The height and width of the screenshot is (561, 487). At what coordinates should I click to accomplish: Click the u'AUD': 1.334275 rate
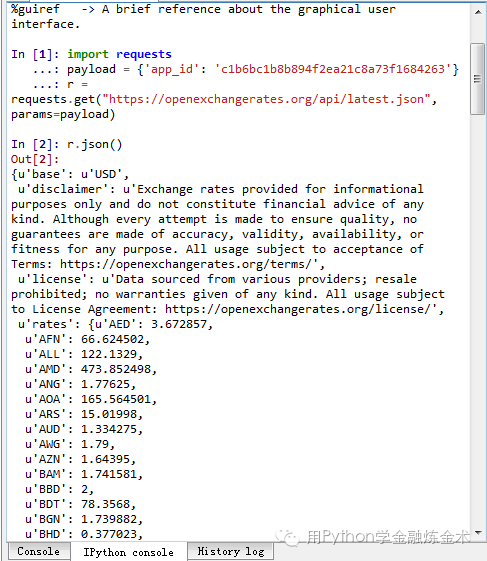(x=84, y=429)
